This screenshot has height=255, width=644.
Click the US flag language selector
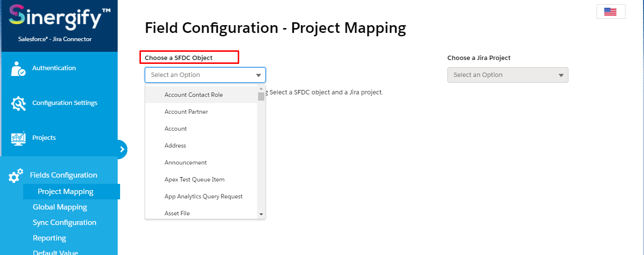611,12
